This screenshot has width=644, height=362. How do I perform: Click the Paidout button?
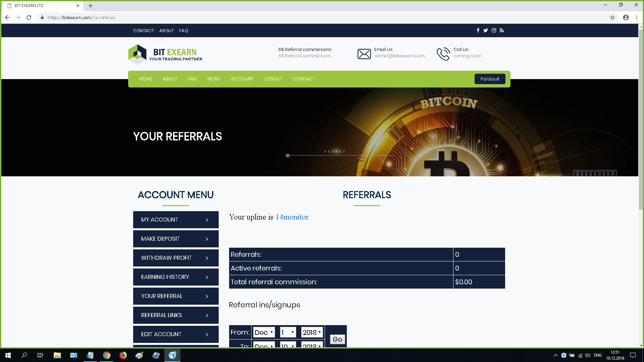click(x=490, y=79)
